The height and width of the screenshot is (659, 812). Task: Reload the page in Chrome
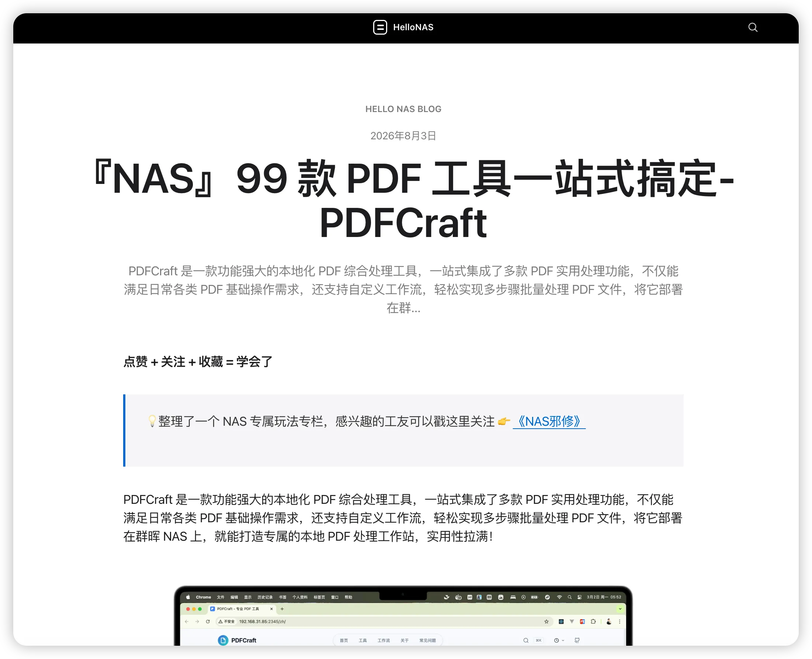(208, 621)
